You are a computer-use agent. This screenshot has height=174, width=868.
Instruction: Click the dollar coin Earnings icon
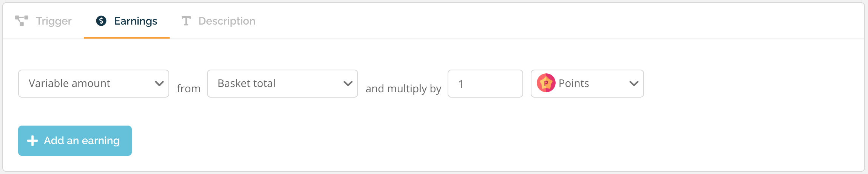coord(101,21)
